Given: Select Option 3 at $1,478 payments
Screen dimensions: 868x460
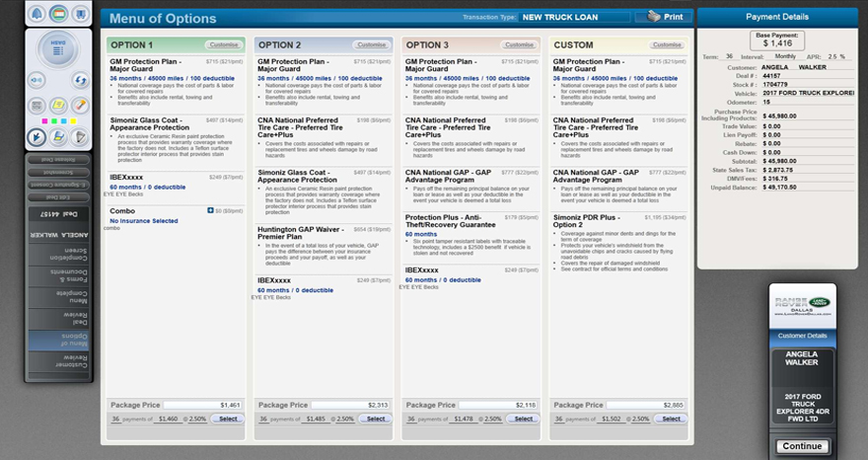Looking at the screenshot, I should click(523, 419).
